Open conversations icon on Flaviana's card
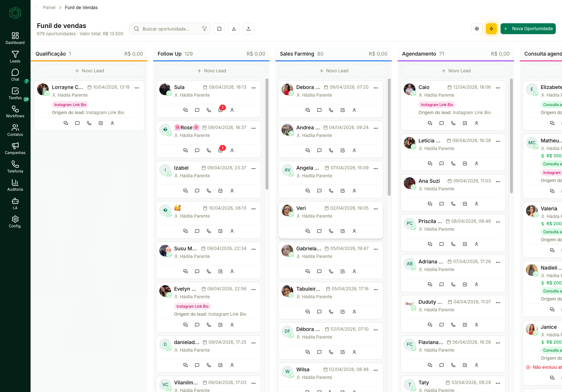This screenshot has width=562, height=392. 430,365
